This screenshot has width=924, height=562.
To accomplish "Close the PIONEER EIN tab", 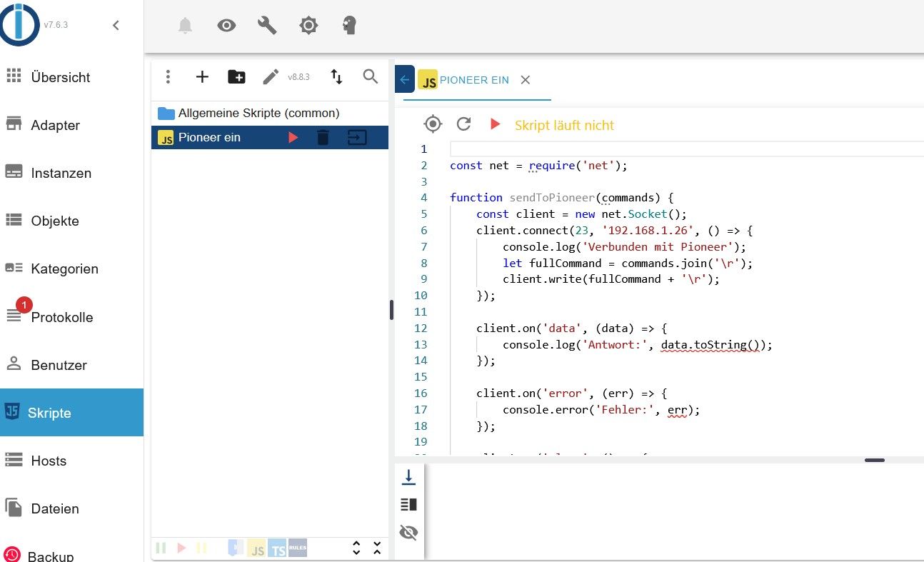I will coord(525,80).
